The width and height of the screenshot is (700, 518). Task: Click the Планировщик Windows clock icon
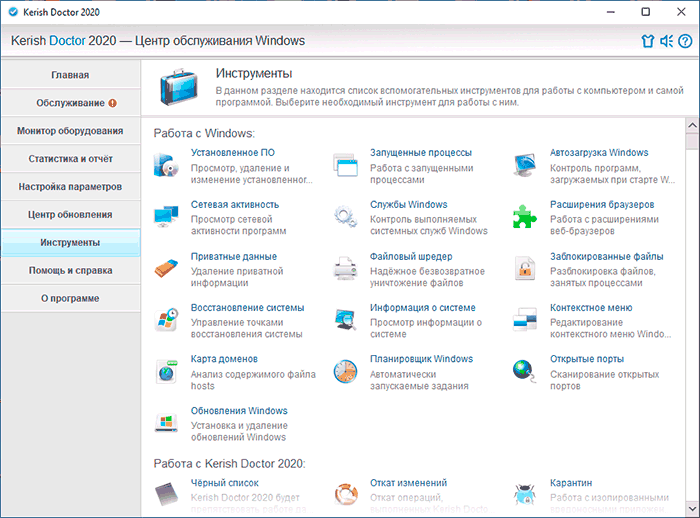(x=346, y=372)
